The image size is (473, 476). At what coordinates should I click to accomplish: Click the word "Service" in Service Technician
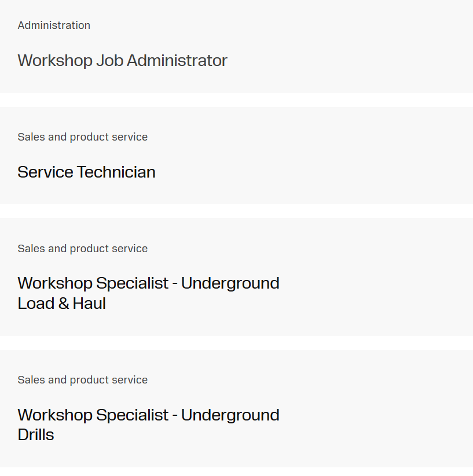(x=45, y=172)
